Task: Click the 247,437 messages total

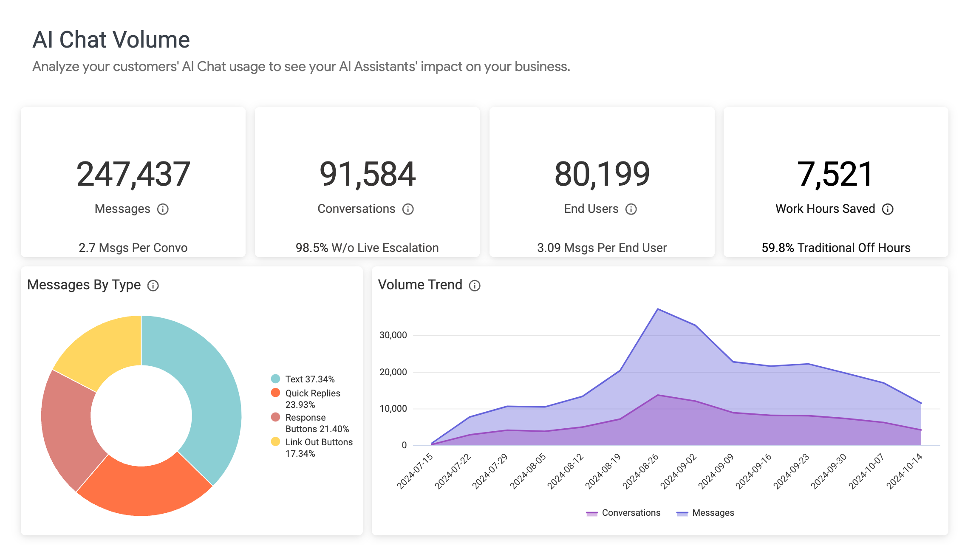Action: [133, 174]
